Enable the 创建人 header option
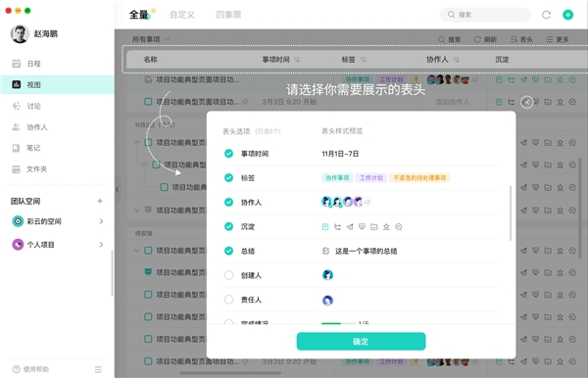This screenshot has height=378, width=588. coord(228,275)
